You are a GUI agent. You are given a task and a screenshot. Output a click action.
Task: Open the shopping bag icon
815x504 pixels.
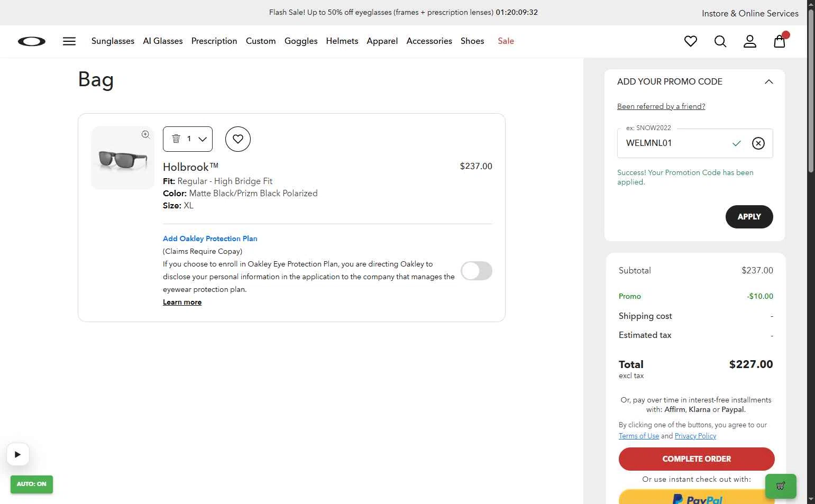(780, 41)
